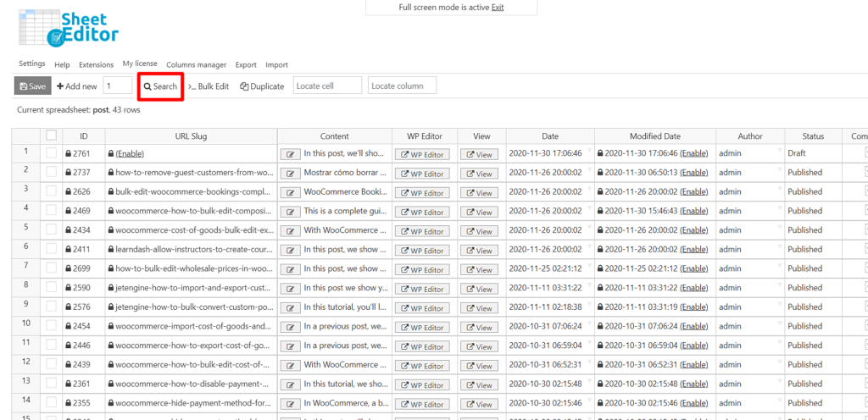Viewport: 868px width, 420px height.
Task: Open the Settings menu
Action: pyautogui.click(x=32, y=64)
